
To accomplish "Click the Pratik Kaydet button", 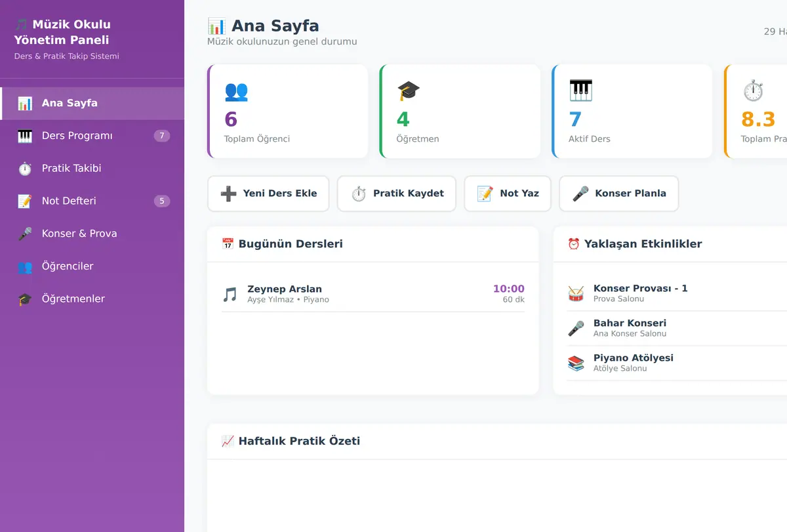I will 397,194.
